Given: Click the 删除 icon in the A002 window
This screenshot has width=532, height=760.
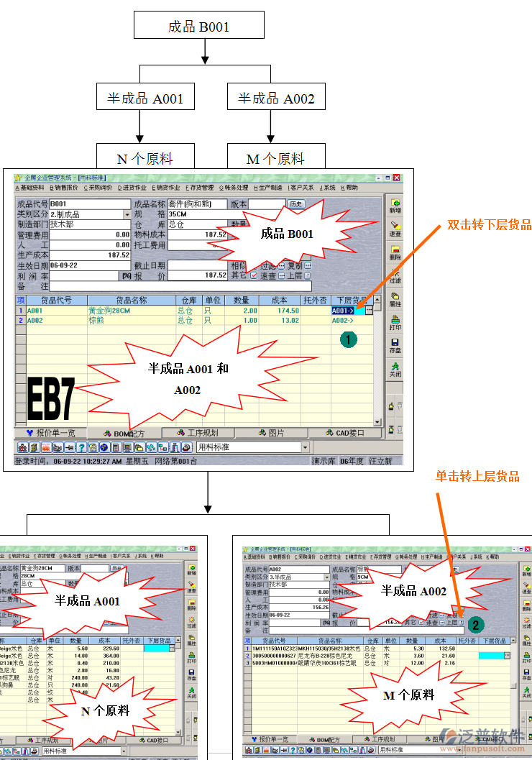Looking at the screenshot, I should tap(526, 605).
